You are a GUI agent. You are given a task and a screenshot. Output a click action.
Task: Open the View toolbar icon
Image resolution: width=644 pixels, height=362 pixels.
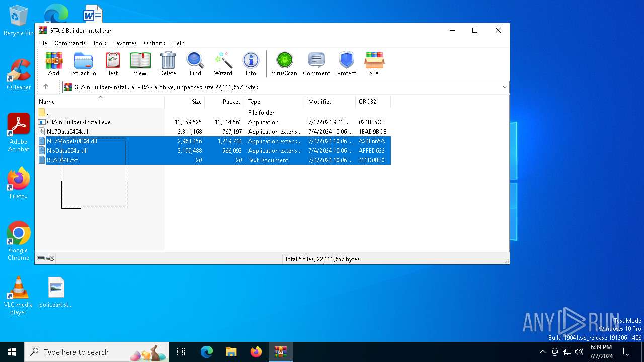click(140, 64)
